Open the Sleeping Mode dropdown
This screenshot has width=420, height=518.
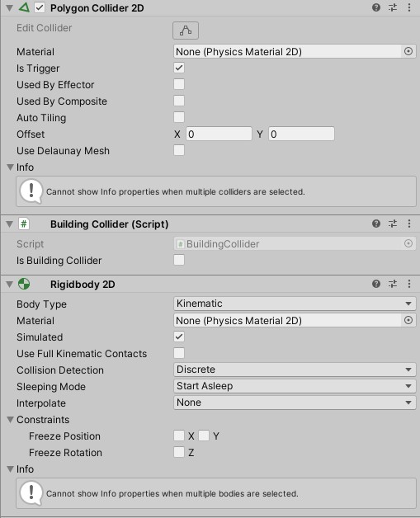point(295,386)
